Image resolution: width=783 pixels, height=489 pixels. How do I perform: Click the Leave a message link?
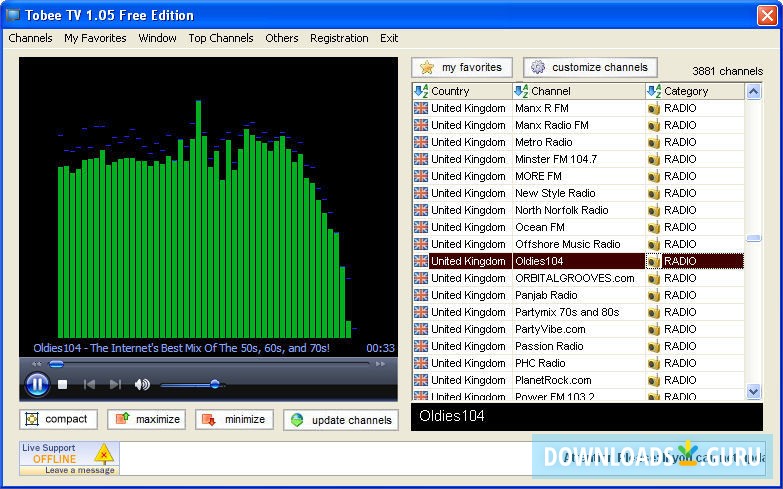pyautogui.click(x=80, y=470)
